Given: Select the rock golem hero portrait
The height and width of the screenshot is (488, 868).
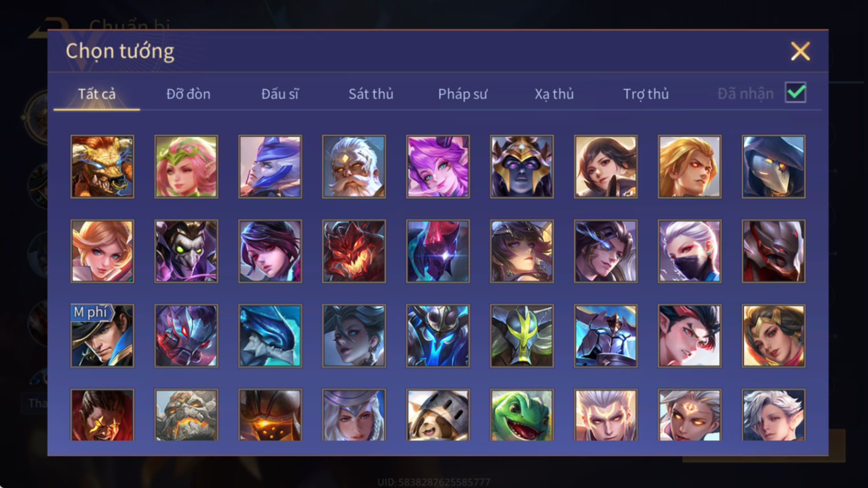Looking at the screenshot, I should tap(186, 415).
